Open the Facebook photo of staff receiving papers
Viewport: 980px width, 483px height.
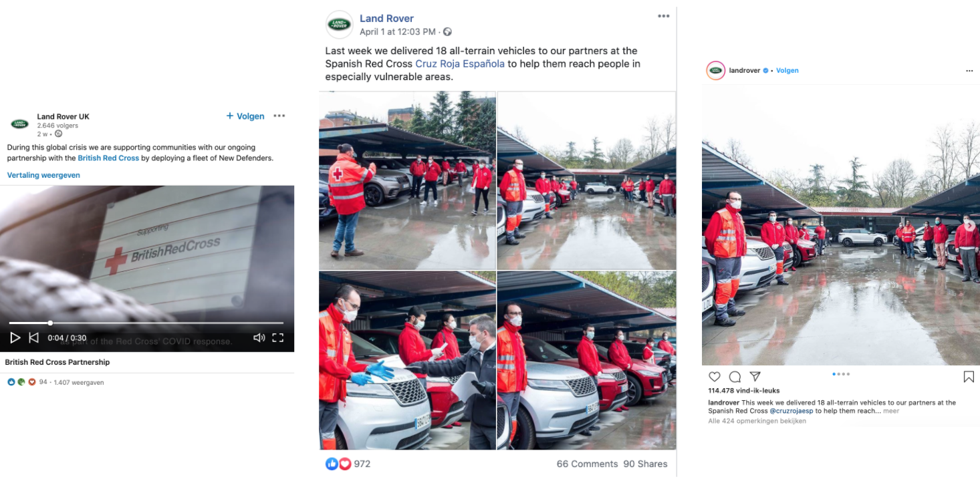[x=407, y=360]
